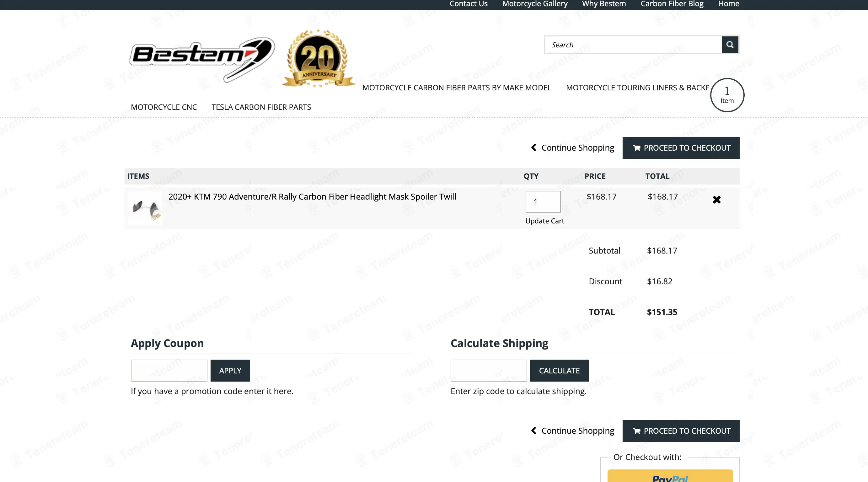Image resolution: width=868 pixels, height=482 pixels.
Task: Open Motorcycle Carbon Fiber Parts By Make Model
Action: (x=457, y=88)
